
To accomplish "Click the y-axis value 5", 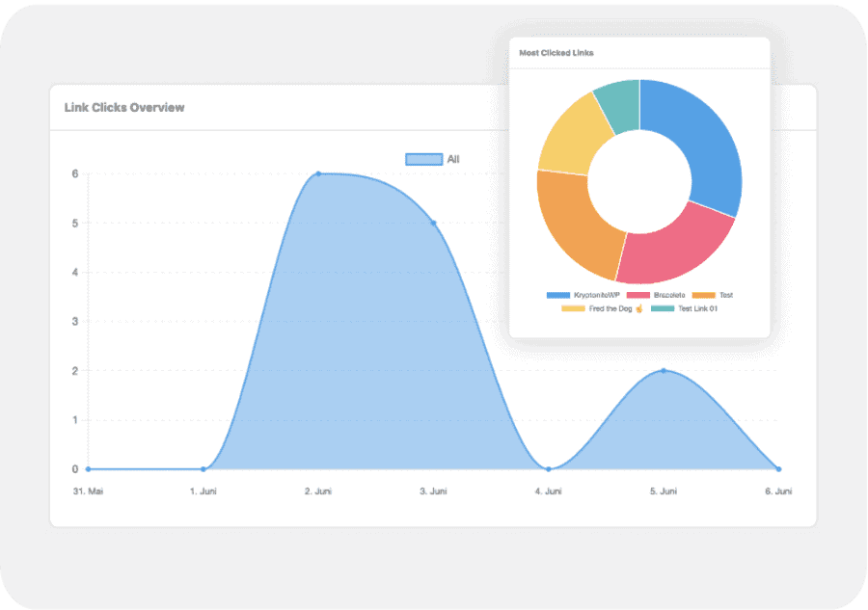I will (x=74, y=224).
